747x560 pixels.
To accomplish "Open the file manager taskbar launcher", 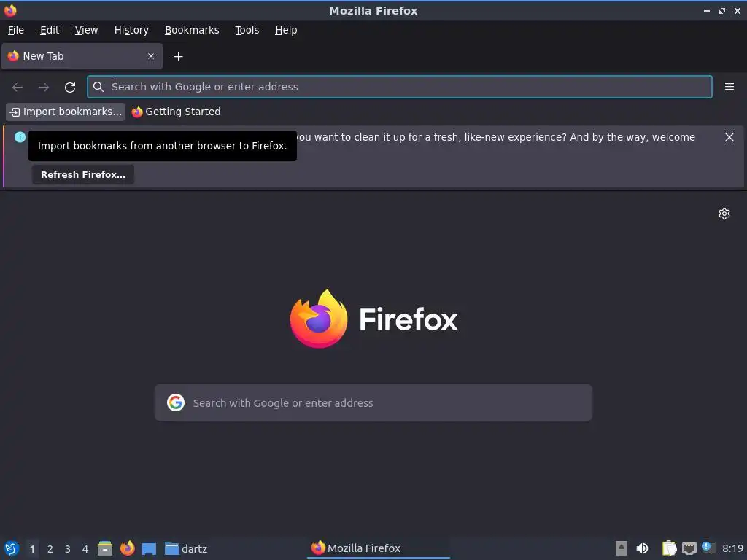I will [x=105, y=548].
